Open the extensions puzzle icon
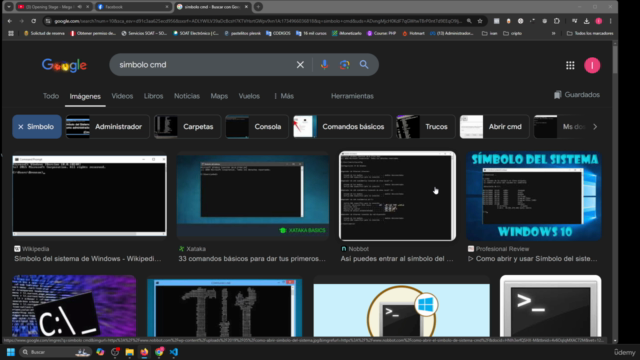Viewport: 640px width, 360px height. click(557, 21)
